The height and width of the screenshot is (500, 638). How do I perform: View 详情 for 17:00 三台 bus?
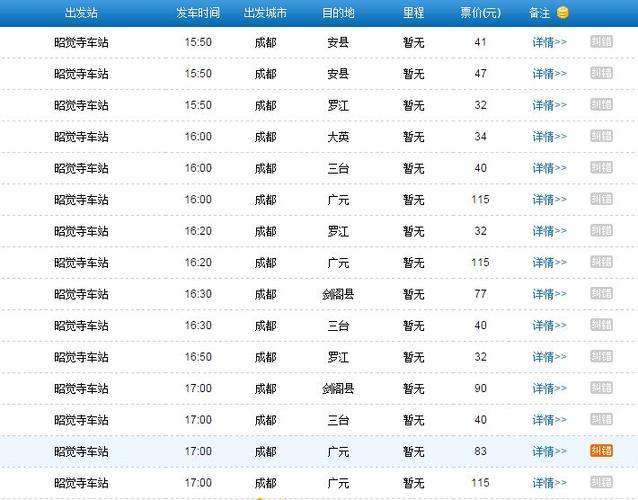pos(549,420)
